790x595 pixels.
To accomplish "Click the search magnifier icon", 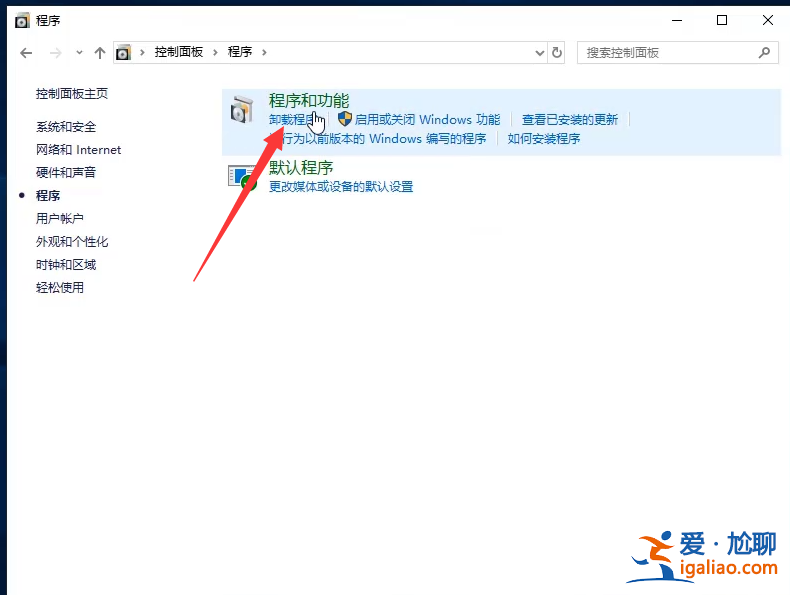I will pyautogui.click(x=764, y=52).
